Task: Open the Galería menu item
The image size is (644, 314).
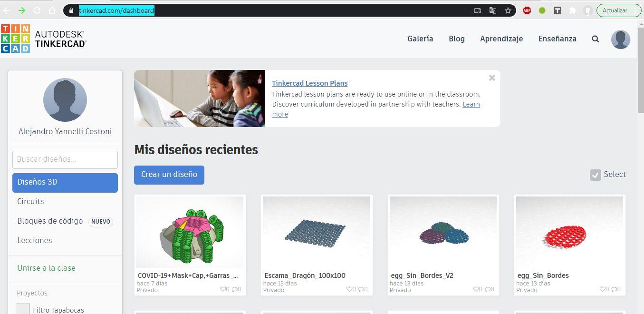Action: pos(420,39)
